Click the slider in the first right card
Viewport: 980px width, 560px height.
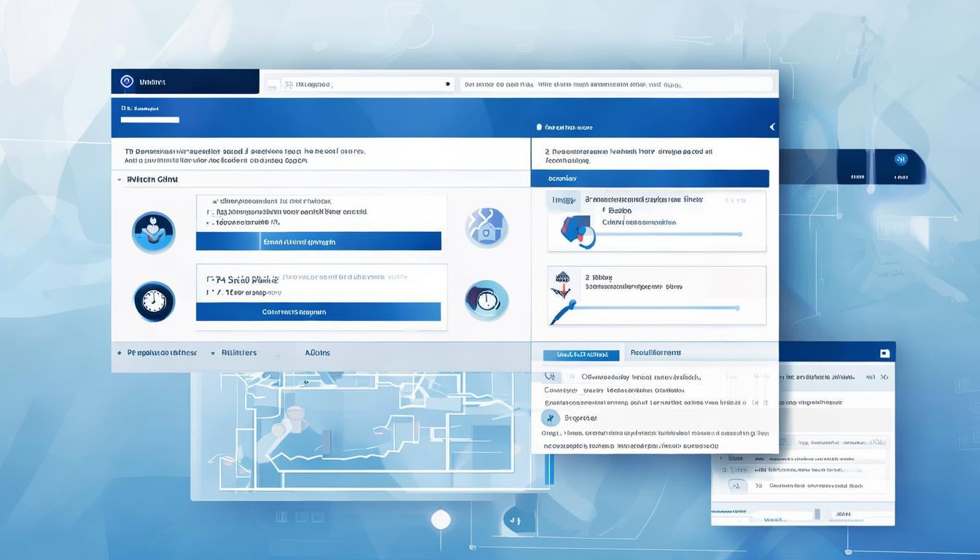[x=667, y=235]
